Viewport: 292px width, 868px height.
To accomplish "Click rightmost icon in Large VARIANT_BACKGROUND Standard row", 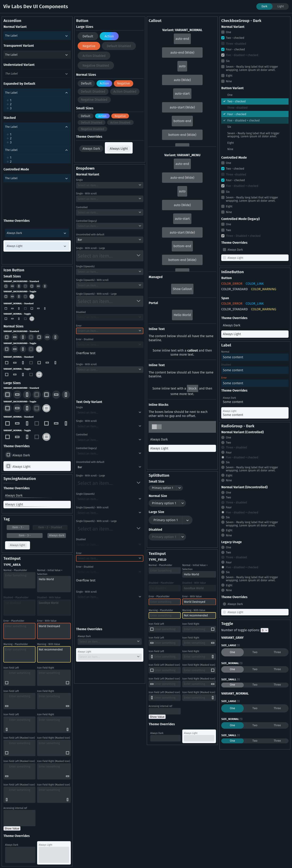I will click(66, 394).
